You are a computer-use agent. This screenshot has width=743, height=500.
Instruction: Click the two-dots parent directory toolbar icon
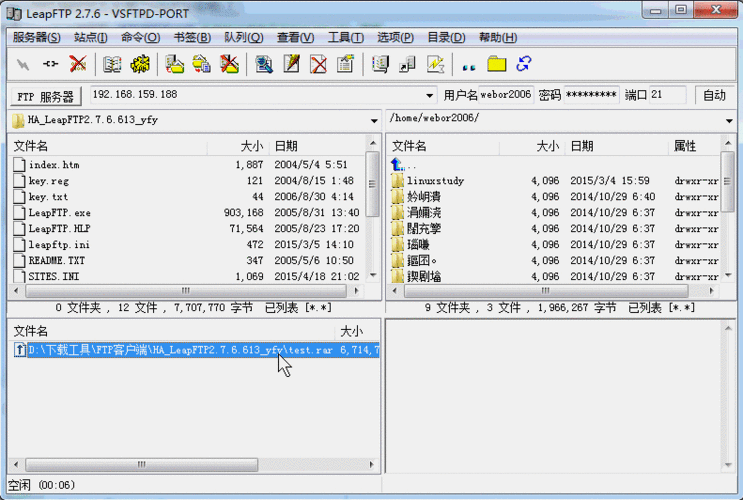point(468,64)
